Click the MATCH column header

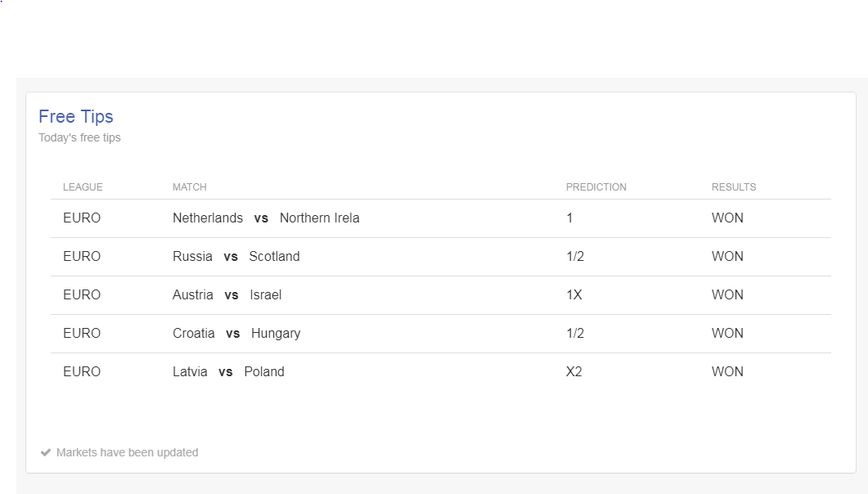[x=189, y=187]
